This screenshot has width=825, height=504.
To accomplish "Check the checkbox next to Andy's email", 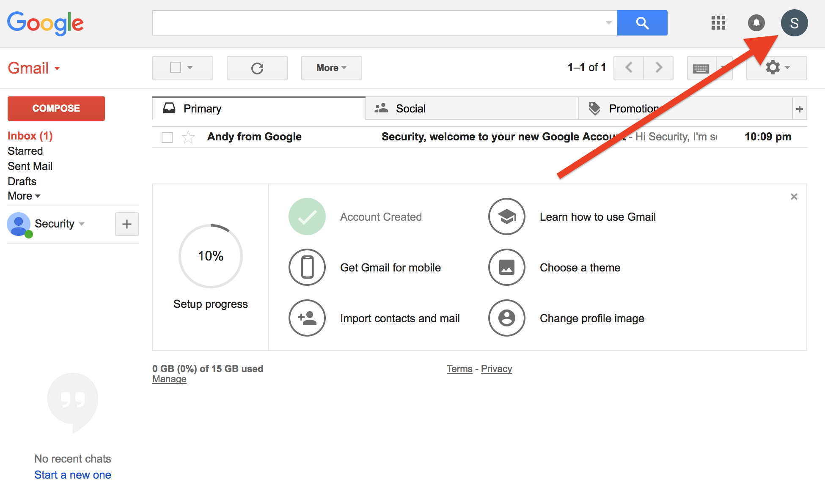I will pos(167,137).
